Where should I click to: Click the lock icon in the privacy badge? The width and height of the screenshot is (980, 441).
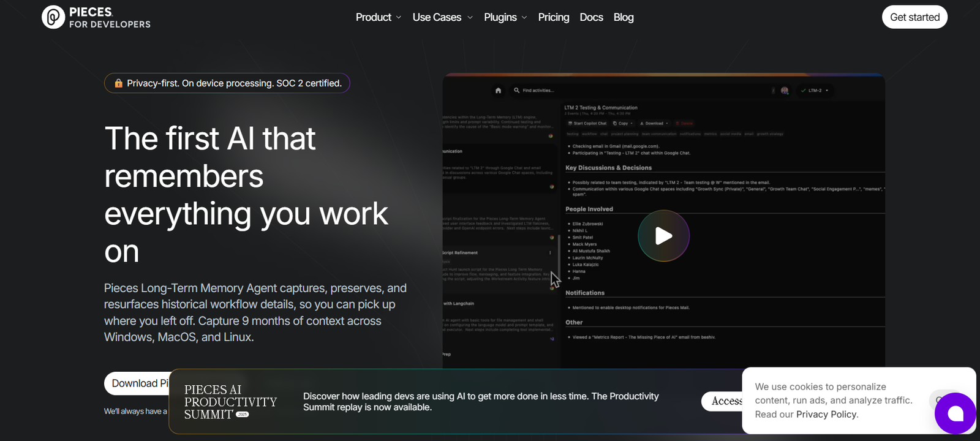click(x=118, y=83)
